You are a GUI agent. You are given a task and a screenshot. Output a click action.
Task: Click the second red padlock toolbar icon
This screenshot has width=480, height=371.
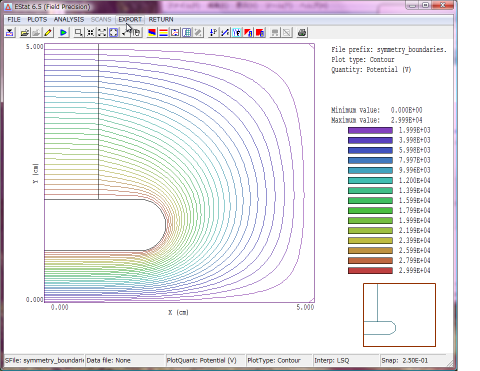(260, 33)
